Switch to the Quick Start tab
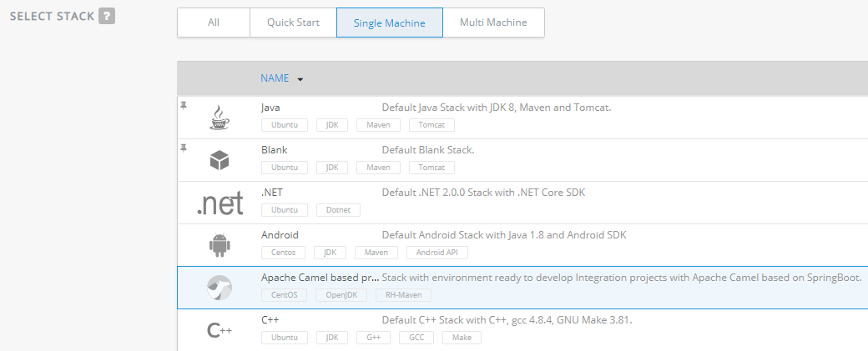868x351 pixels. coord(293,23)
